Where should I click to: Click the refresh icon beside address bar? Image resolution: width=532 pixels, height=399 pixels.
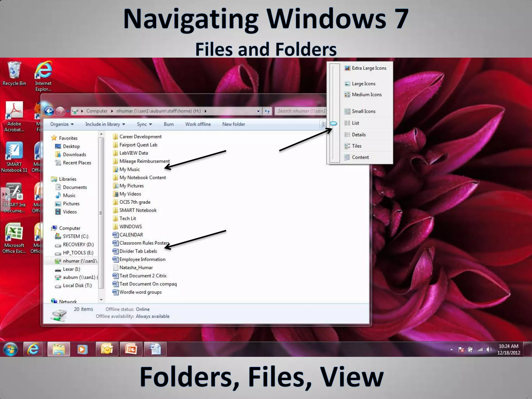267,111
